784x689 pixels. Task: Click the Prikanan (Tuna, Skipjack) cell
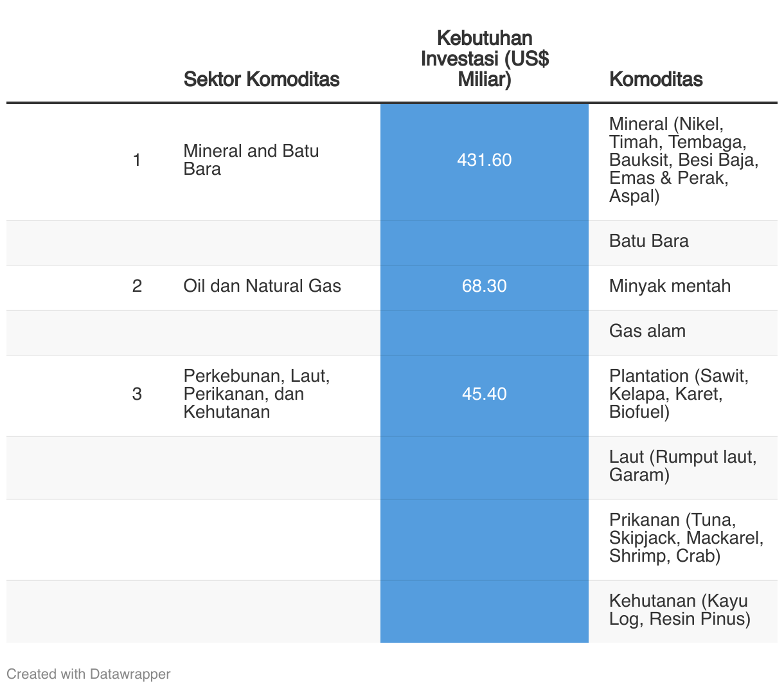[x=686, y=538]
